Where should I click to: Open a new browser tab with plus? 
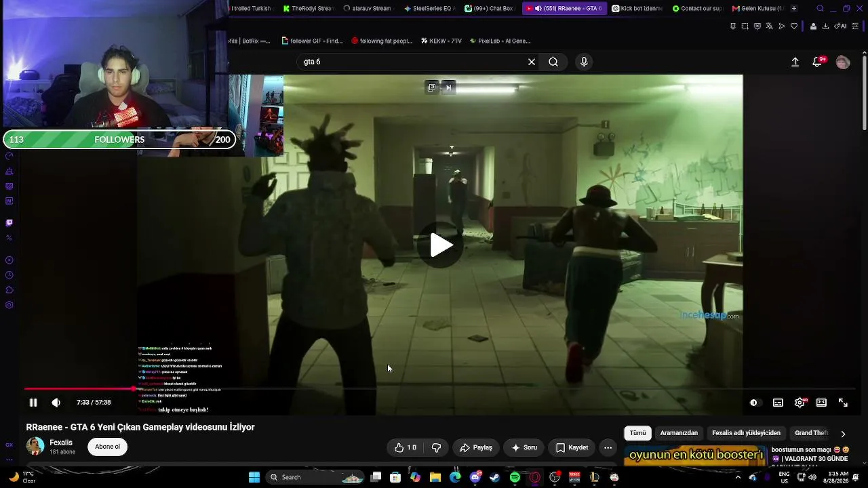click(794, 8)
